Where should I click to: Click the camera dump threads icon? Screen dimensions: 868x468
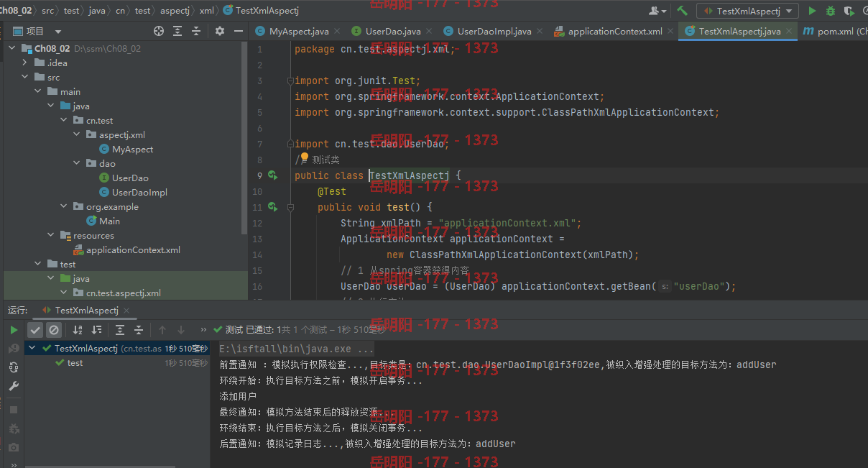(14, 446)
